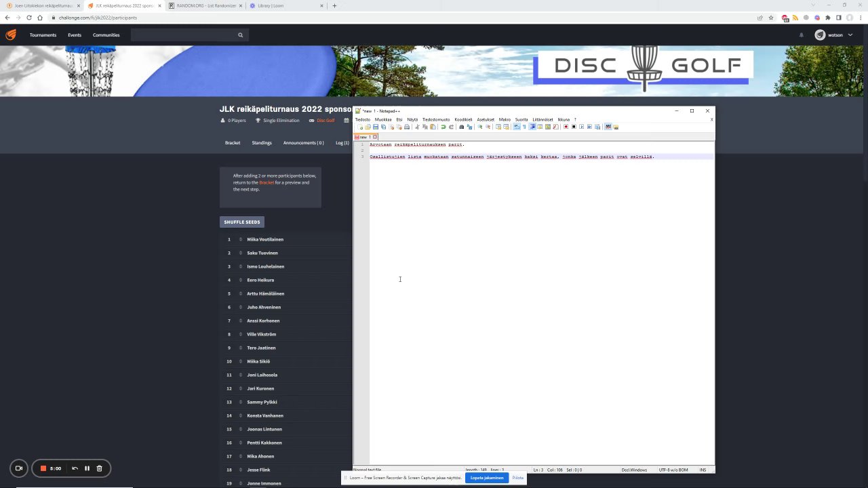Viewport: 868px width, 488px height.
Task: Select participant Saku Tuovinen
Action: coord(262,253)
